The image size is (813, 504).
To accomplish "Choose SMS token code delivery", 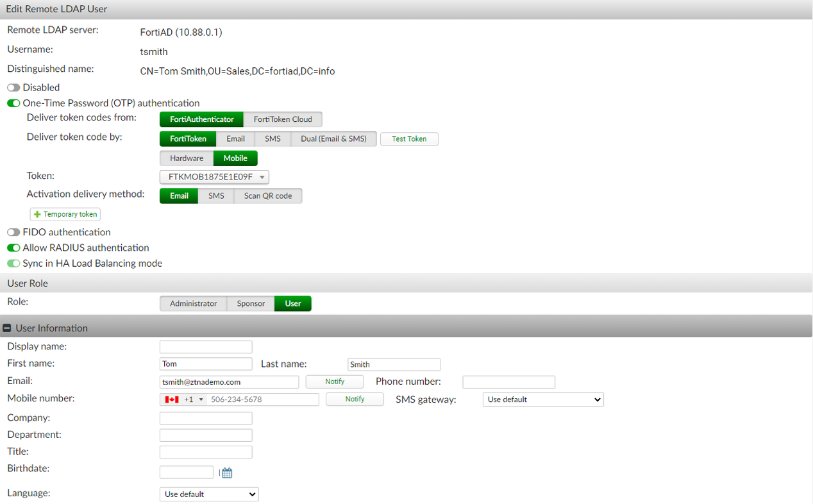I will coord(272,139).
